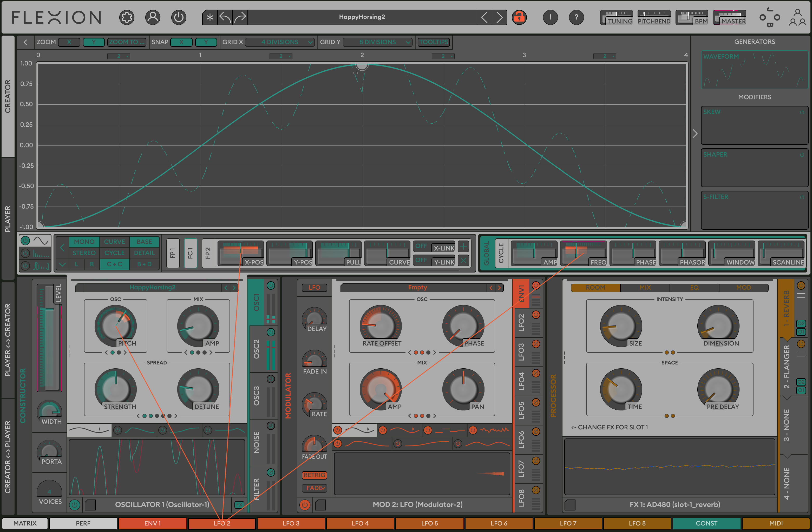Open the FADE mode dropdown
Image resolution: width=812 pixels, height=532 pixels.
point(314,488)
